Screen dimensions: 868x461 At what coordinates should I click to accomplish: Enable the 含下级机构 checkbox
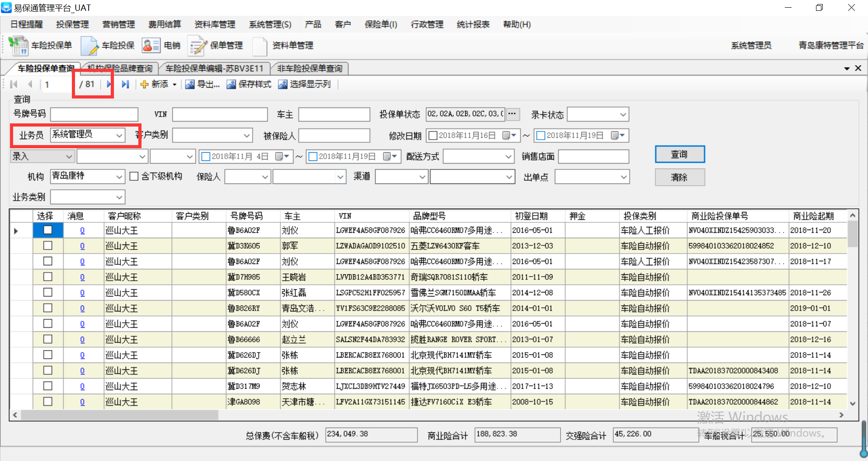[134, 176]
